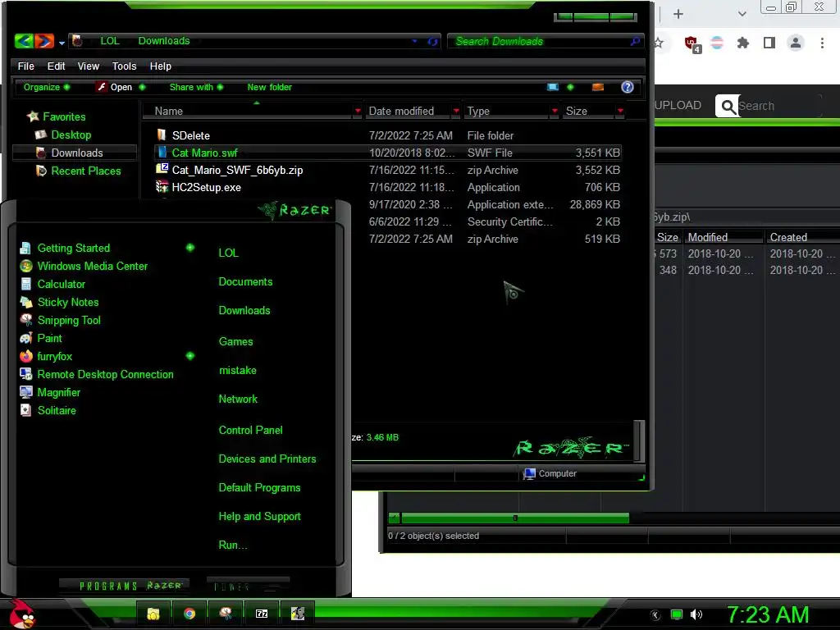This screenshot has height=630, width=840.
Task: Click the Power button in Start menu
Action: (x=248, y=586)
